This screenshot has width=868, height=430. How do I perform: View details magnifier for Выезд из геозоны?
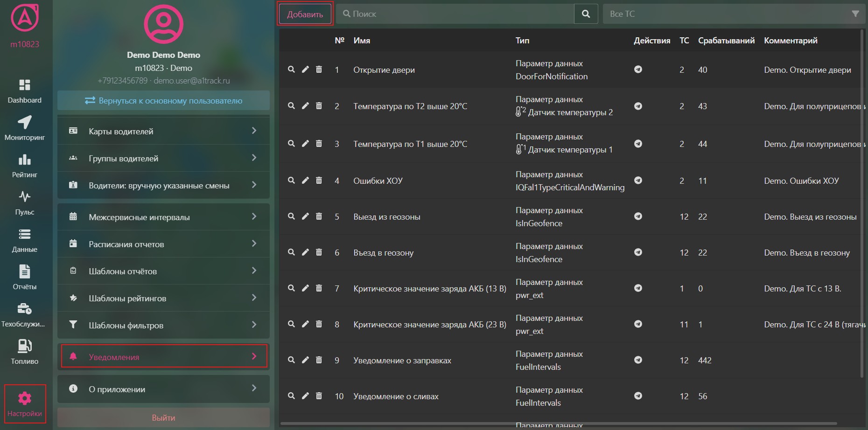click(291, 216)
